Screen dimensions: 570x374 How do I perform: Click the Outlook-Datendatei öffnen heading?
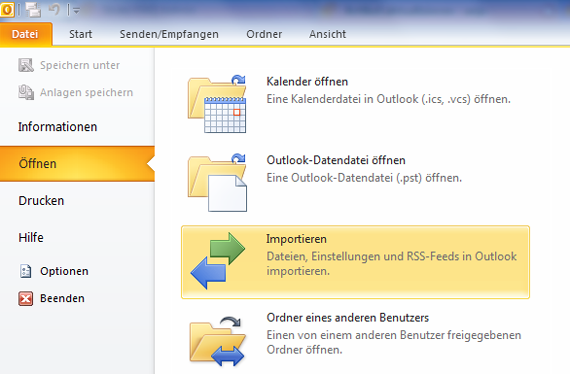coord(336,160)
